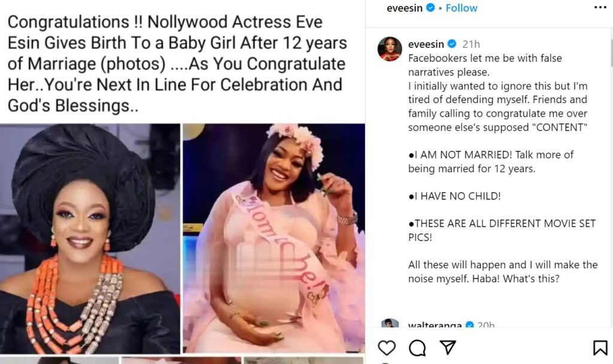Screen dimensions: 613x364
Task: Open walteranga's profile via username
Action: 434,326
